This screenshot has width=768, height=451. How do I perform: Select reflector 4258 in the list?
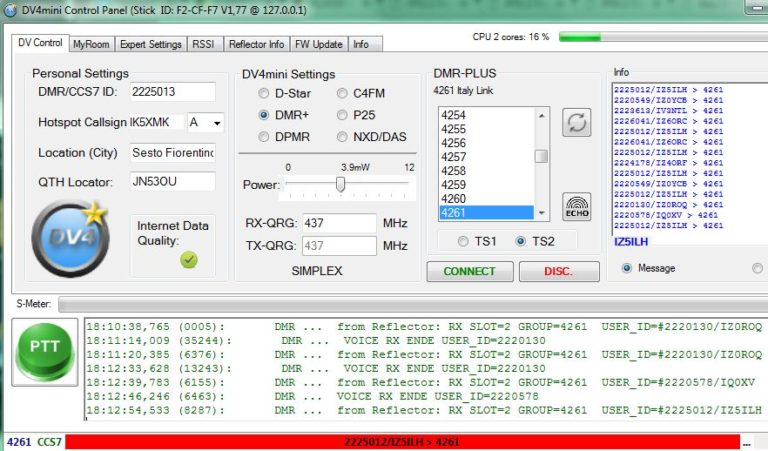pos(486,171)
